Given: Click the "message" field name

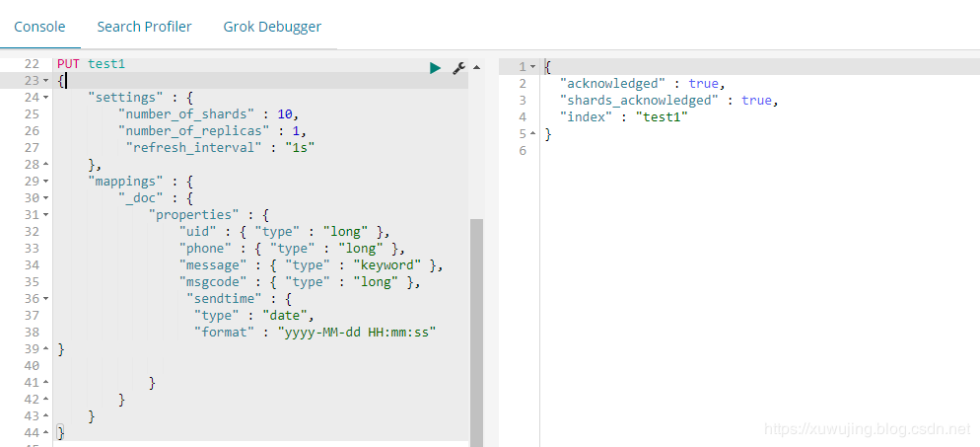Looking at the screenshot, I should point(213,265).
